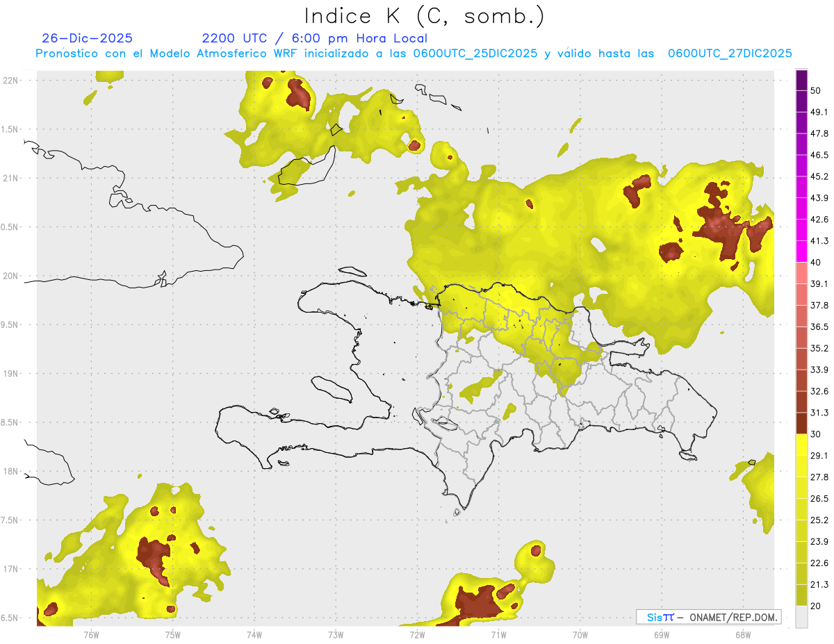Click the color bar value "49.1"

[x=819, y=112]
